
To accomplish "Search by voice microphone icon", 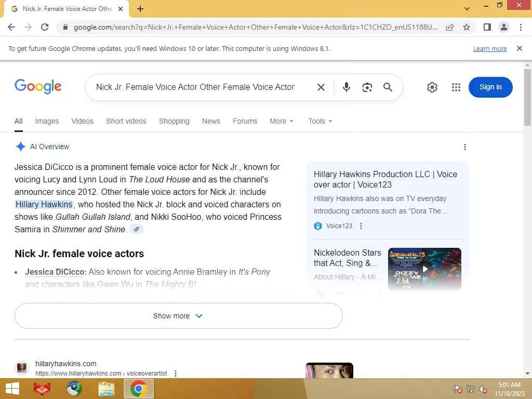I will 346,87.
